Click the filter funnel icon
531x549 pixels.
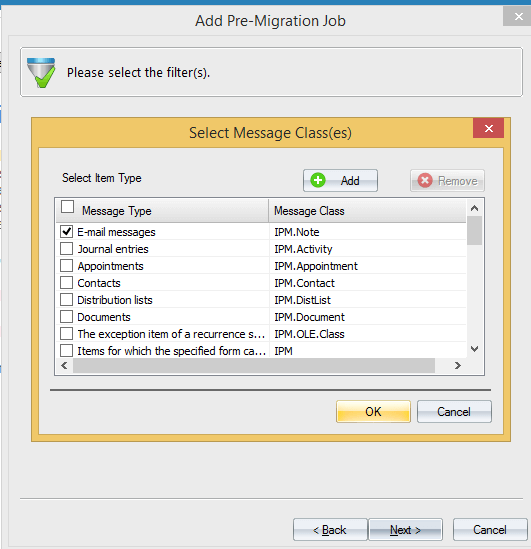41,72
